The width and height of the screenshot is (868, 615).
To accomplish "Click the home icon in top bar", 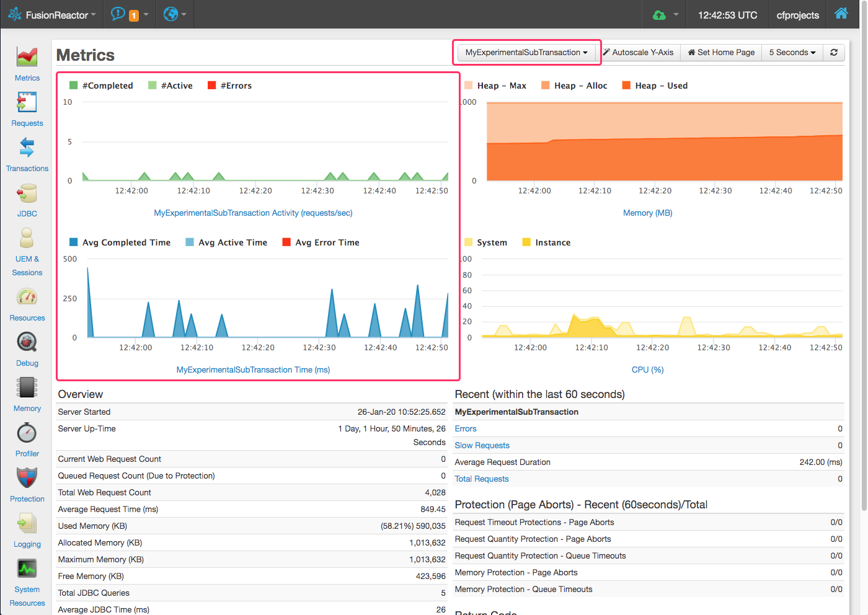I will (841, 14).
